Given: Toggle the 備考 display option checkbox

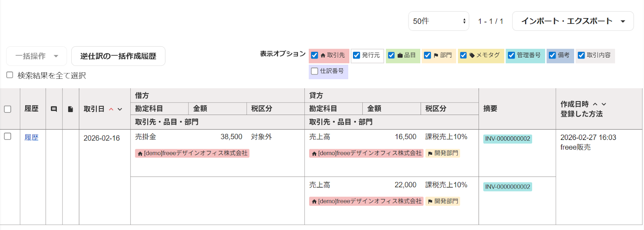Looking at the screenshot, I should [x=552, y=55].
